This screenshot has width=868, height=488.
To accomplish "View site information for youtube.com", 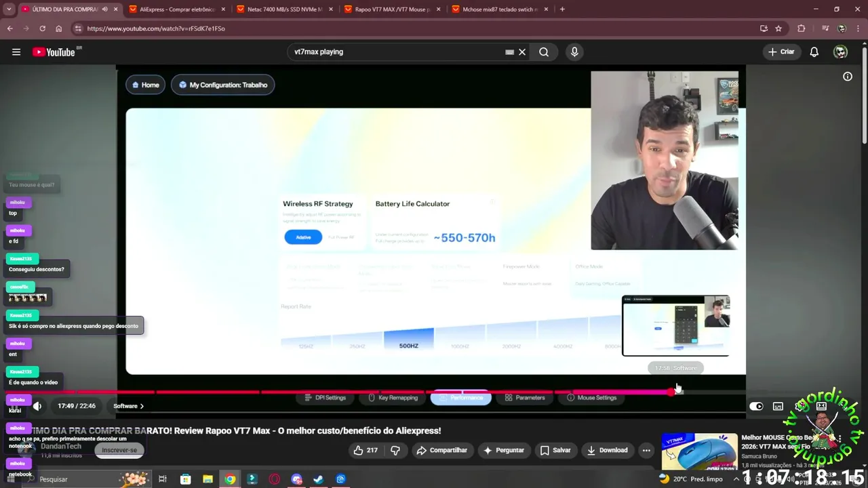I will (x=78, y=28).
